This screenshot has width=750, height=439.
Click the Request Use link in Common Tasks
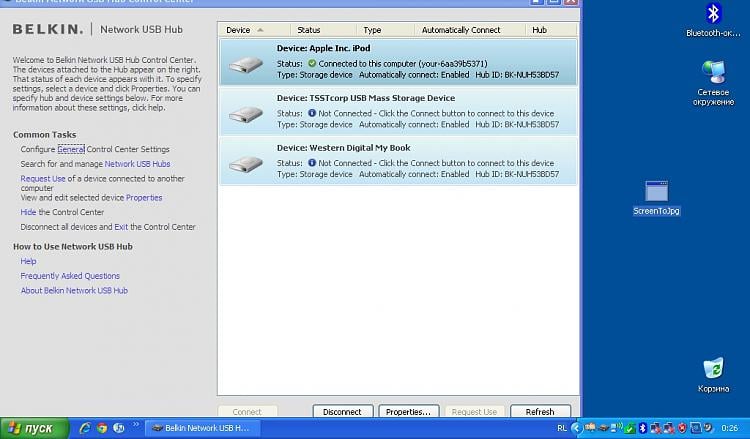(43, 178)
